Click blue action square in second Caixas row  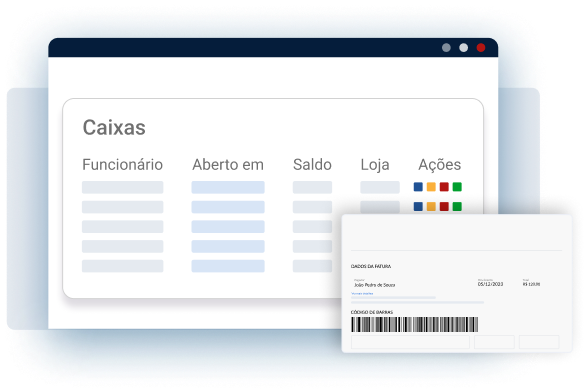tap(418, 206)
